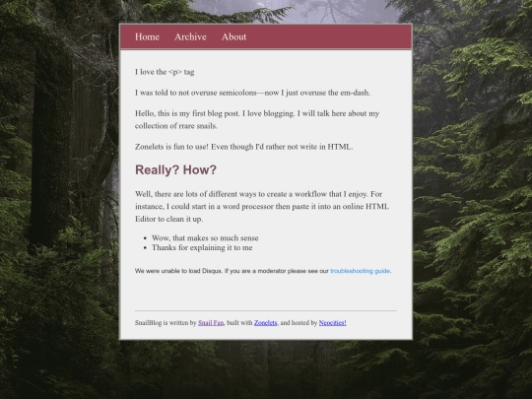Click the 'Really? How?' heading
532x399 pixels.
point(175,169)
